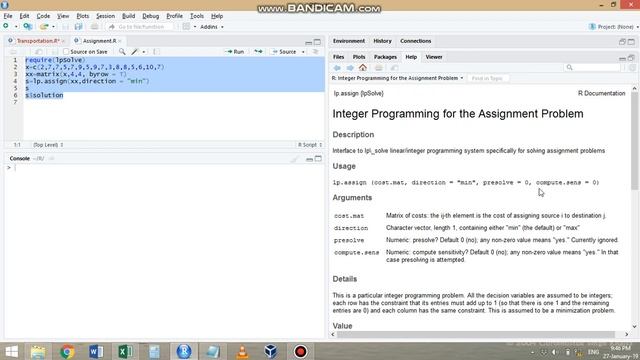Viewport: 640px width, 360px height.
Task: Switch to the Packages tab
Action: (x=385, y=57)
